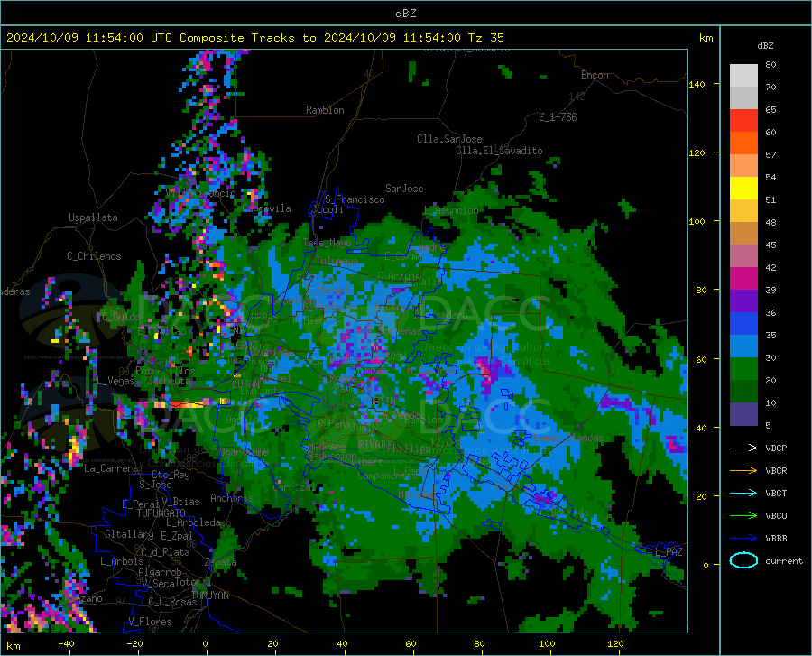Click the orange VBCR arrow legend icon
This screenshot has height=656, width=812.
click(x=743, y=470)
